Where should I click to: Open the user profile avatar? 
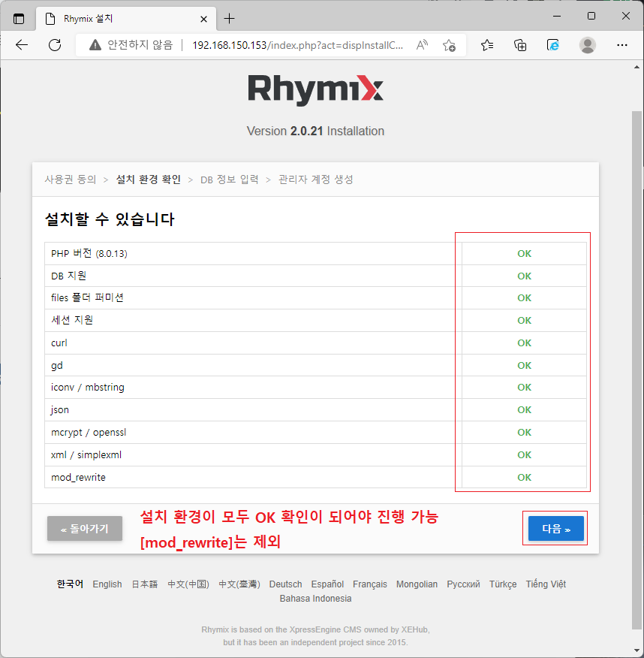pos(588,45)
